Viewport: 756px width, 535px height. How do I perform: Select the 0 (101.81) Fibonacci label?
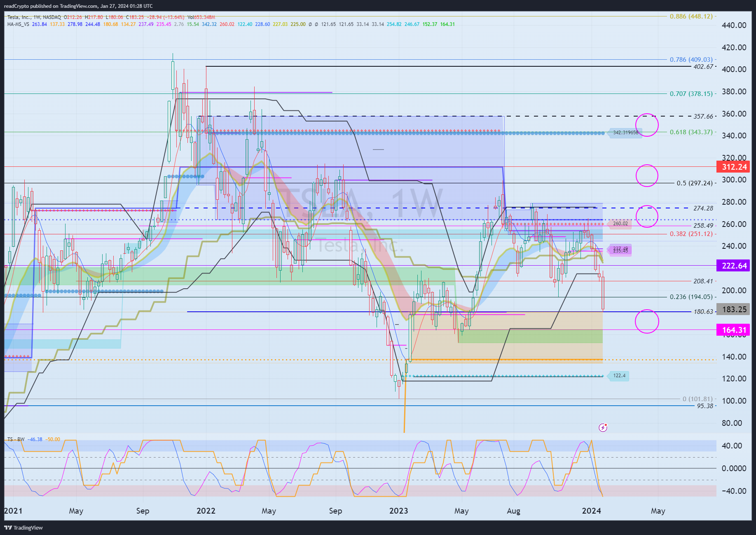pos(697,399)
